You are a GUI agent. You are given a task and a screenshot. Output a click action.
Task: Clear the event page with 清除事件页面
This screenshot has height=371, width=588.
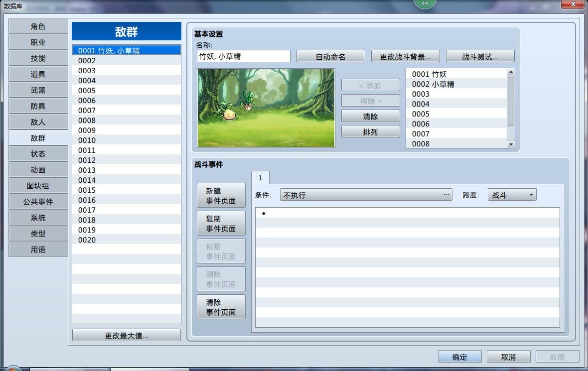click(221, 307)
